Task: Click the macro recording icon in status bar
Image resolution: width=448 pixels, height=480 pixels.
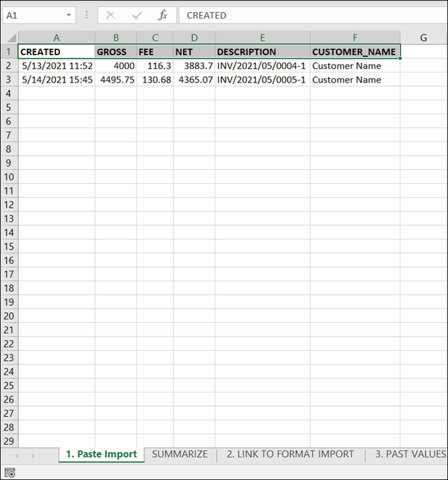Action: coord(10,473)
